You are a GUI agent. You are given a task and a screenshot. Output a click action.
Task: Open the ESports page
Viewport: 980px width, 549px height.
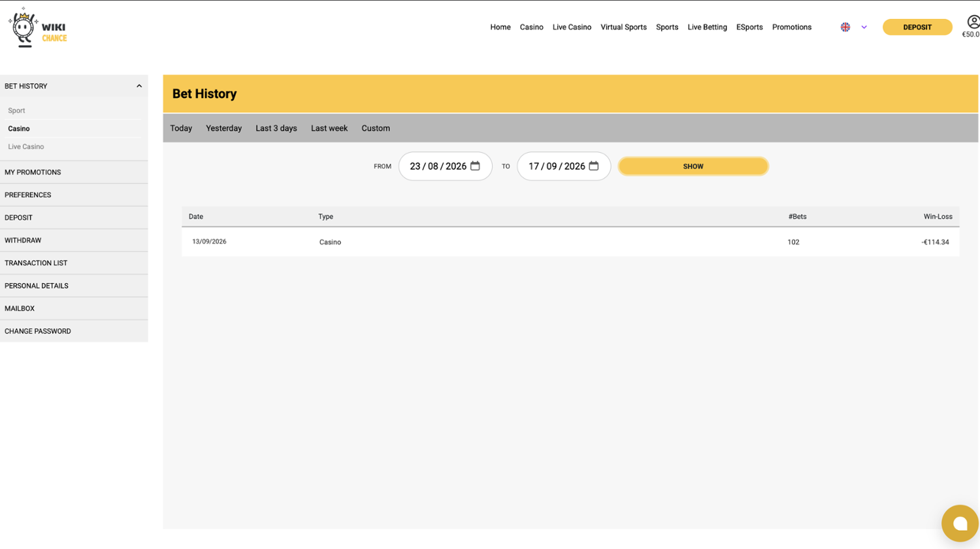749,27
